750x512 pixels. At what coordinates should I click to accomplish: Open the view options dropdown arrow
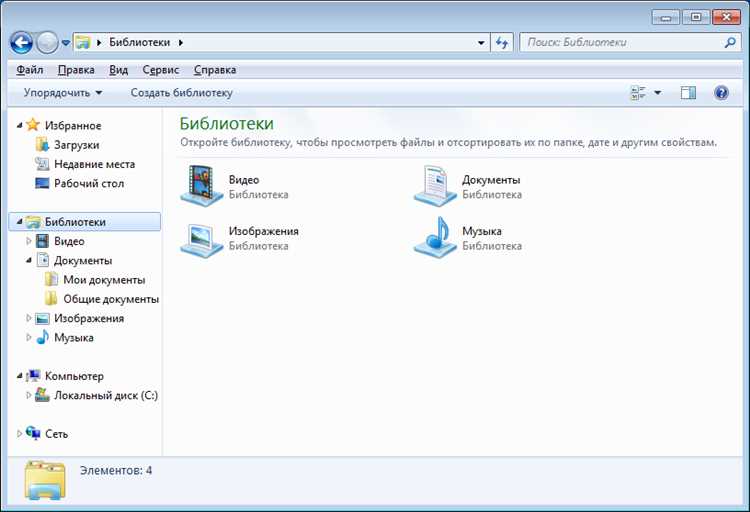pyautogui.click(x=658, y=93)
